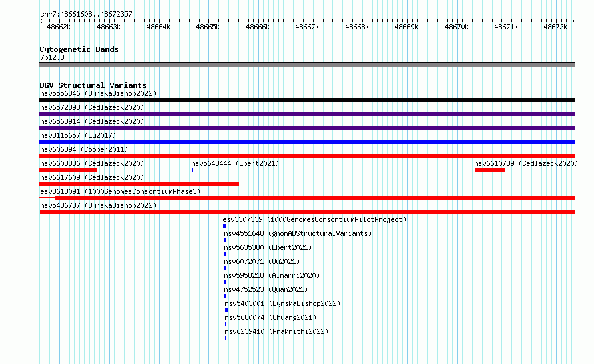
Task: Open the nsv3115657 (Lu2017) label
Action: coord(78,135)
